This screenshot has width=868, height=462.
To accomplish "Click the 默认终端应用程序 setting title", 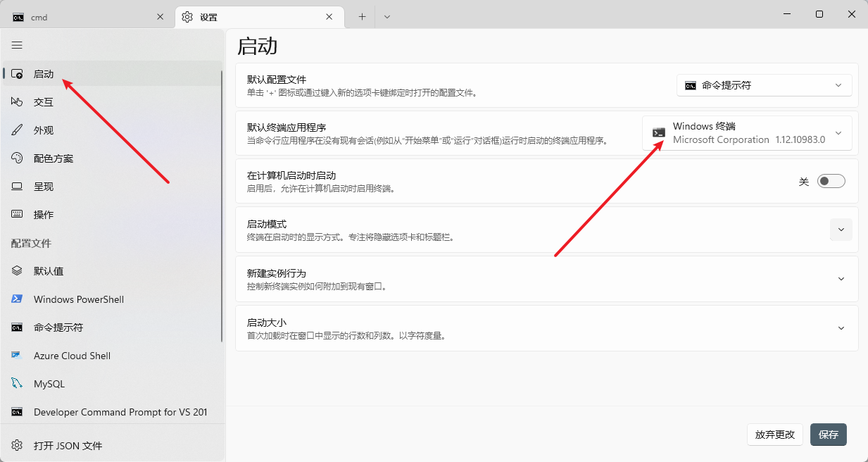I will pos(287,127).
